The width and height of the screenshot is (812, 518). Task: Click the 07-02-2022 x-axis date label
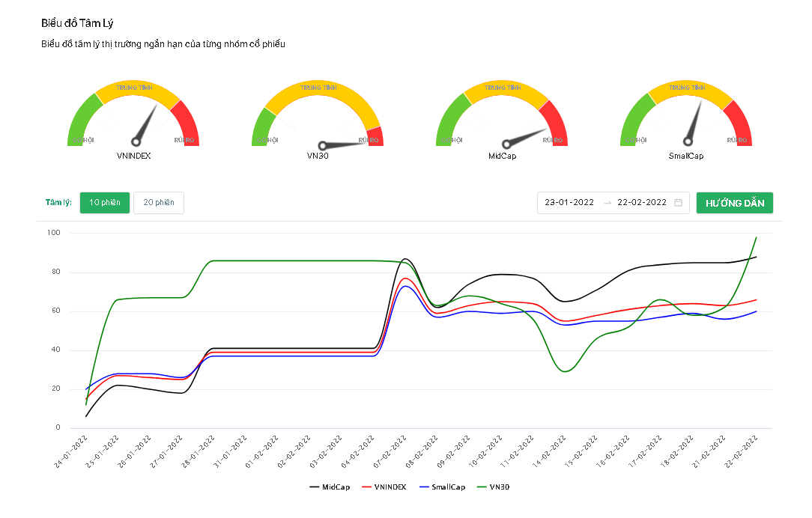pos(391,451)
